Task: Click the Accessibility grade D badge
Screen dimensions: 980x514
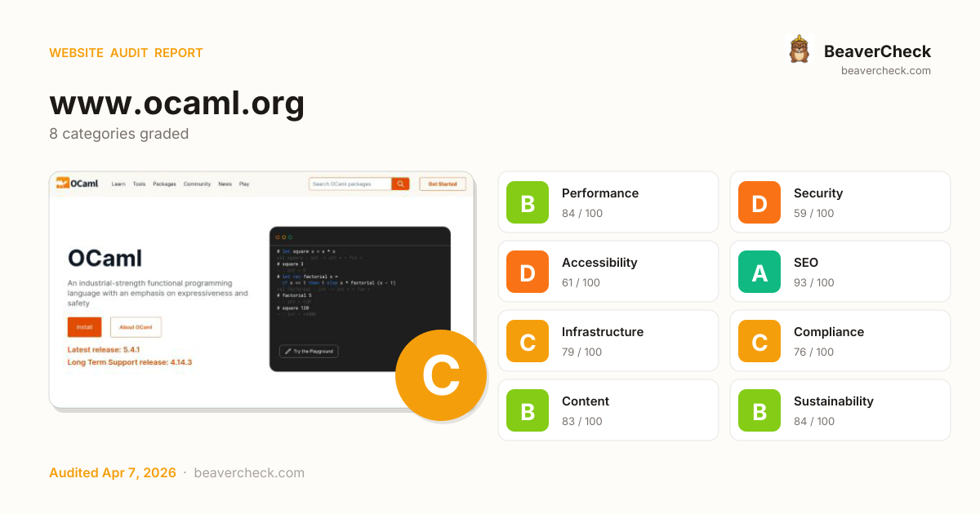Action: (528, 272)
